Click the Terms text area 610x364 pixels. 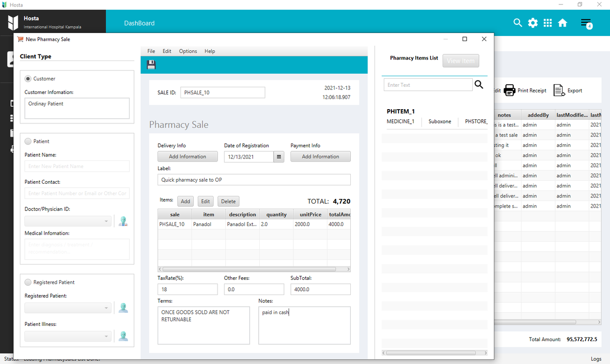click(x=204, y=325)
